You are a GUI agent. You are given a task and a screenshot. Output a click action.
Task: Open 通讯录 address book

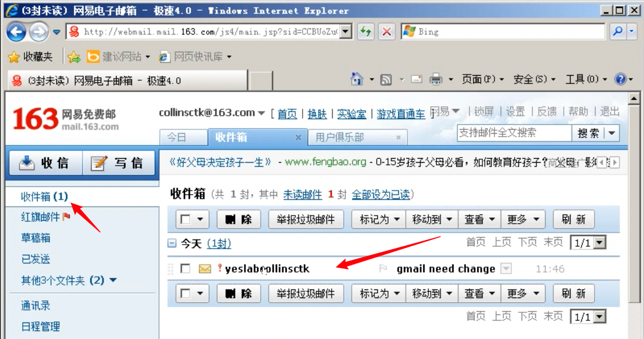[36, 305]
